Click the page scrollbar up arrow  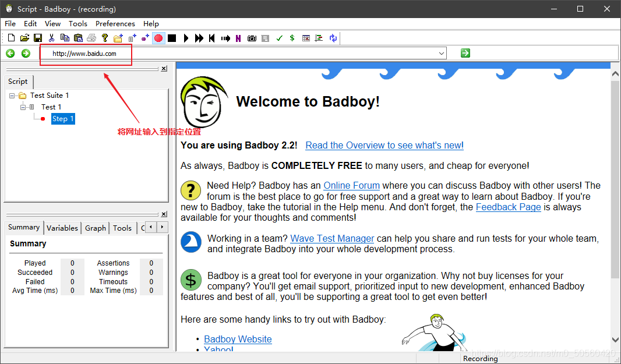(x=615, y=73)
